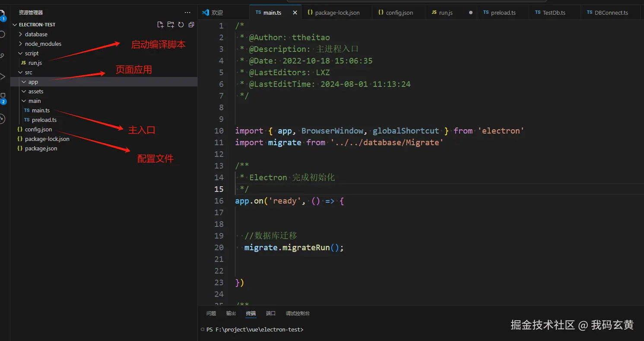Click line number 10 in gutter
The height and width of the screenshot is (341, 644).
[219, 131]
